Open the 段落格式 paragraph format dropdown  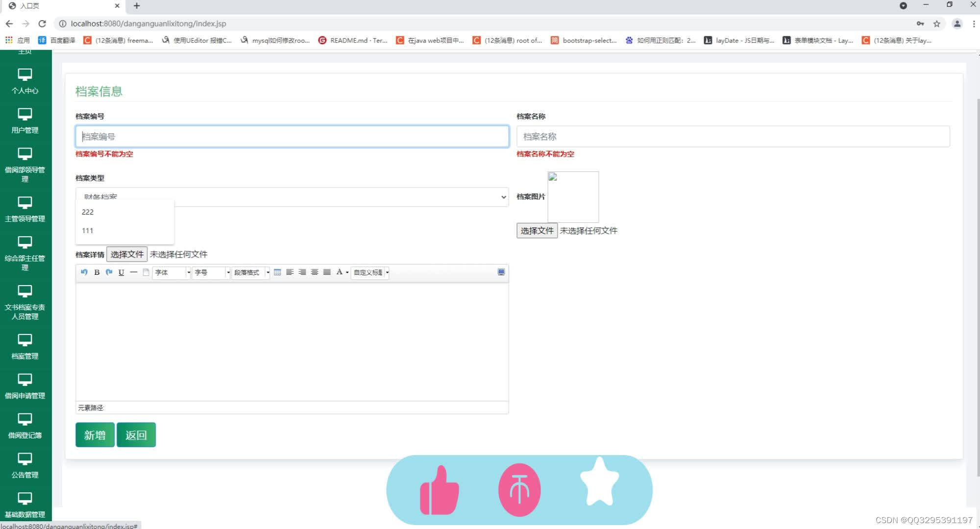(251, 272)
